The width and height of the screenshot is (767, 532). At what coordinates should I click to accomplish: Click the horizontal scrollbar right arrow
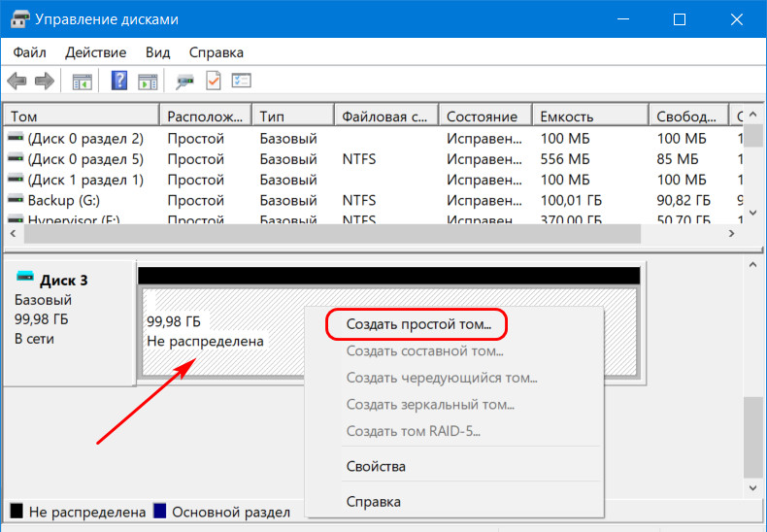[x=732, y=234]
